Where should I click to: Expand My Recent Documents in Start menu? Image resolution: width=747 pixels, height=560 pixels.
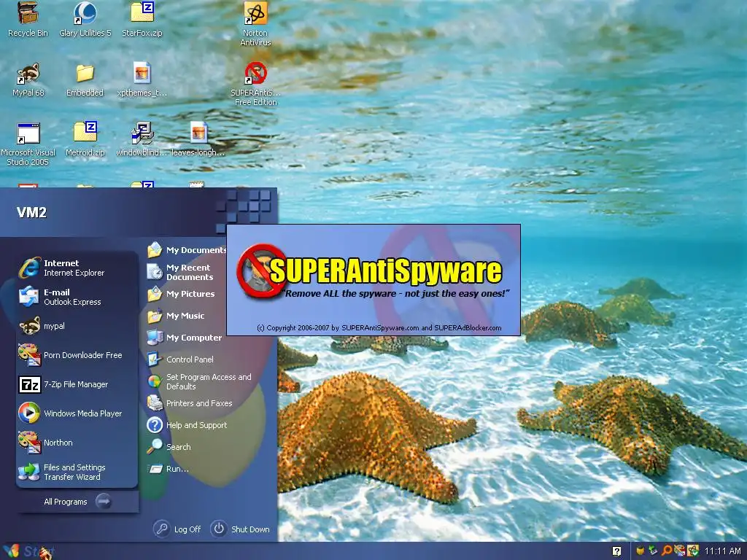186,272
